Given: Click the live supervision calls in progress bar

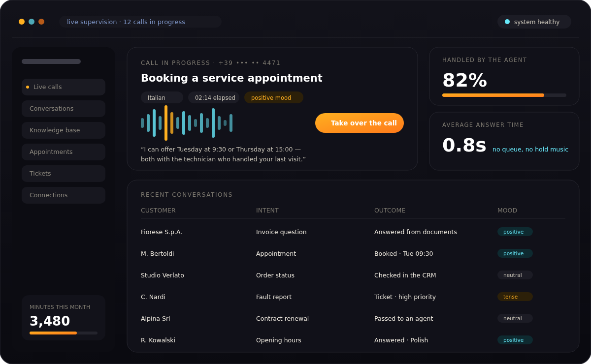Looking at the screenshot, I should tap(140, 22).
